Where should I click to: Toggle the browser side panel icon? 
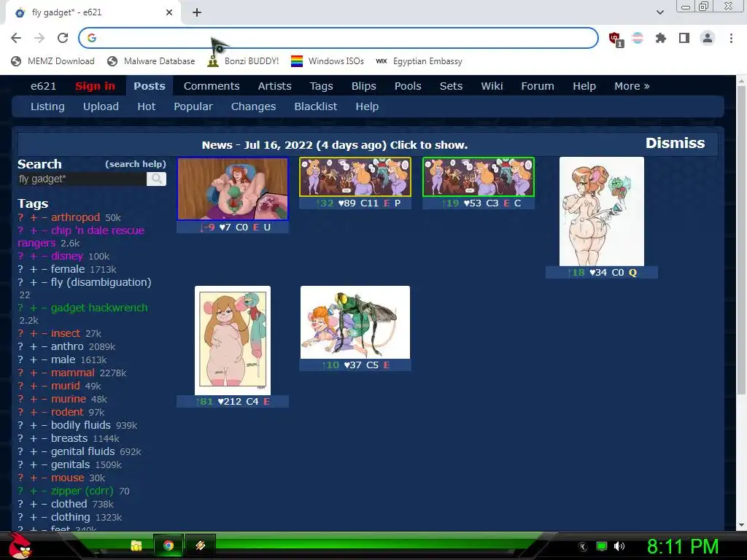[x=684, y=38]
